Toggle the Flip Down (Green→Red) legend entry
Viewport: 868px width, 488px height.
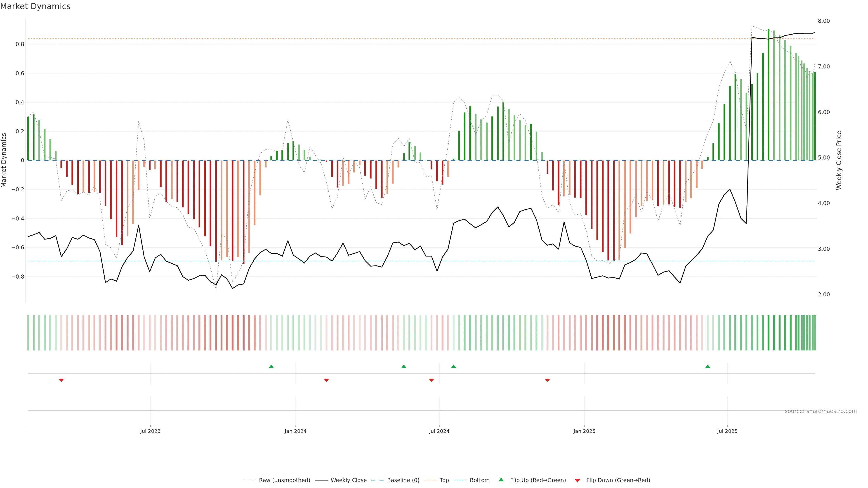(x=618, y=480)
